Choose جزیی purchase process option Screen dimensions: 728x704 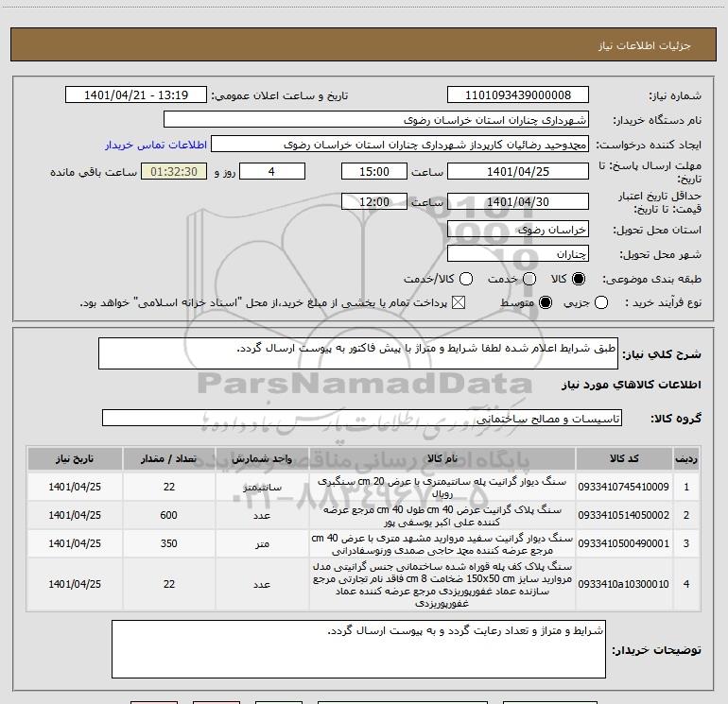(600, 302)
